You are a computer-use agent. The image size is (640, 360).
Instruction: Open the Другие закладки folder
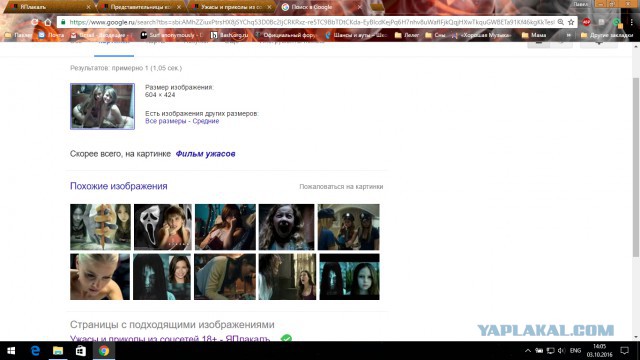point(607,35)
